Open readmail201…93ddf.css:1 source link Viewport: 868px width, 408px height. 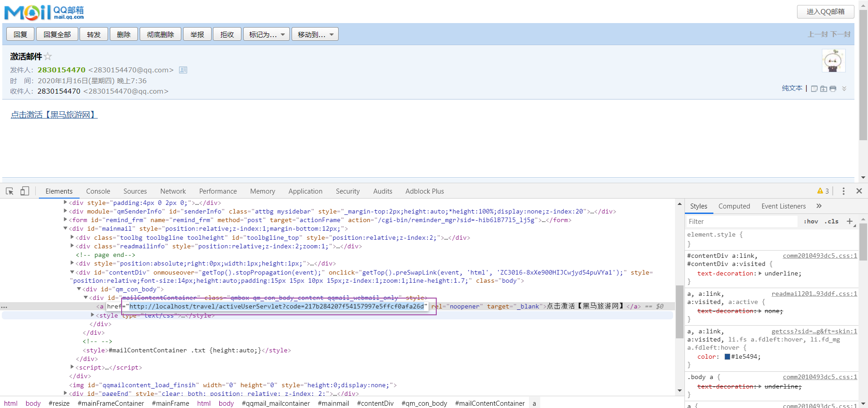(x=814, y=294)
